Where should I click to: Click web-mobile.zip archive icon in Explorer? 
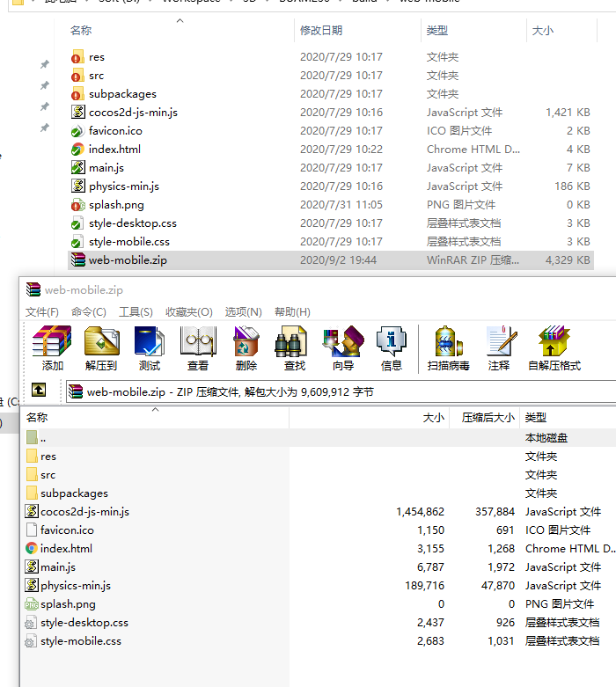click(78, 259)
